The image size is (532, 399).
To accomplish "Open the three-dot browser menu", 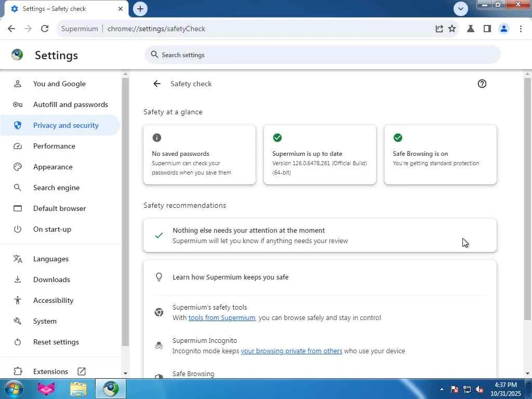I will (521, 29).
